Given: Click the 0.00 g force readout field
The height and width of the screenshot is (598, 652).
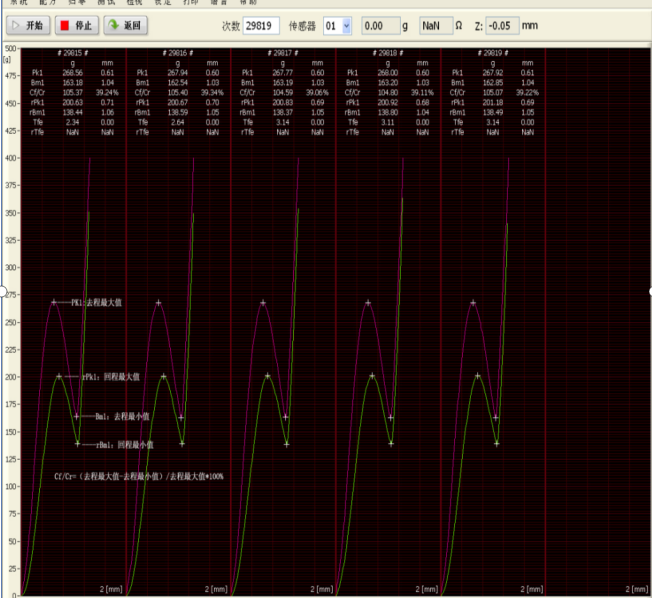Looking at the screenshot, I should 380,26.
